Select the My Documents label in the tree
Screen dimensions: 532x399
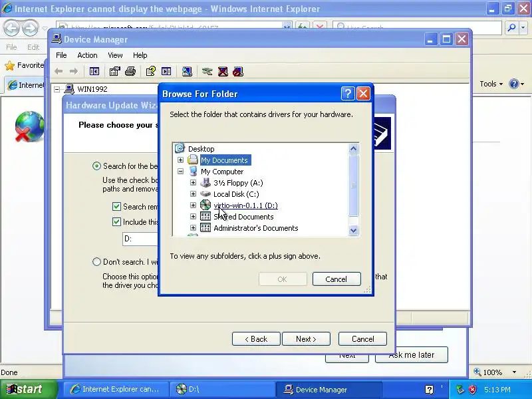tap(224, 160)
